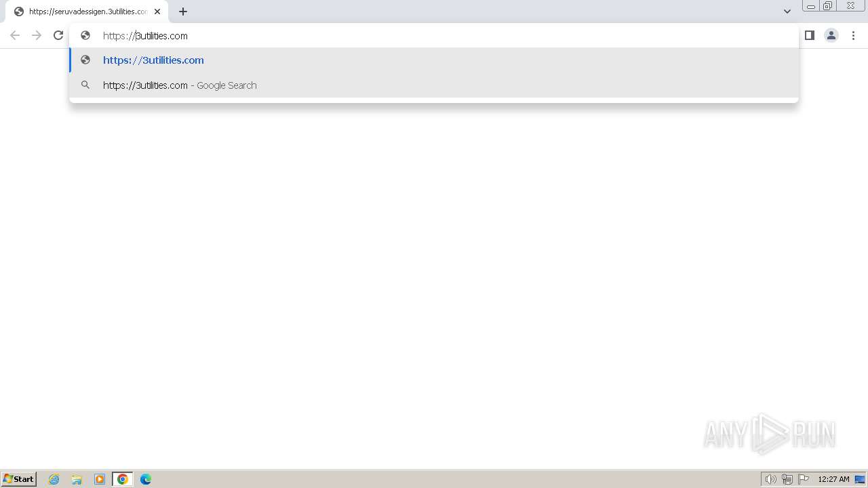
Task: Open the volume tray icon
Action: point(770,479)
